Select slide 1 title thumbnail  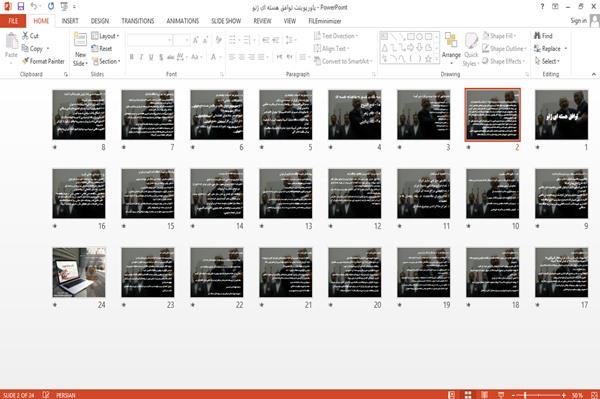pyautogui.click(x=561, y=114)
